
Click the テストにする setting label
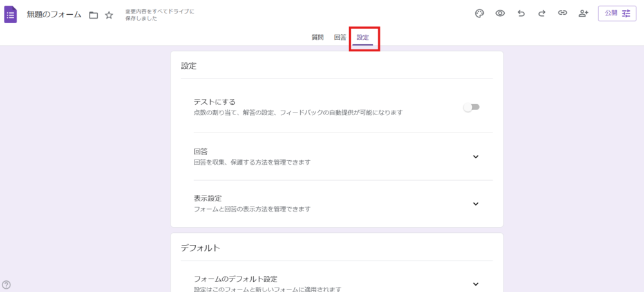(214, 102)
